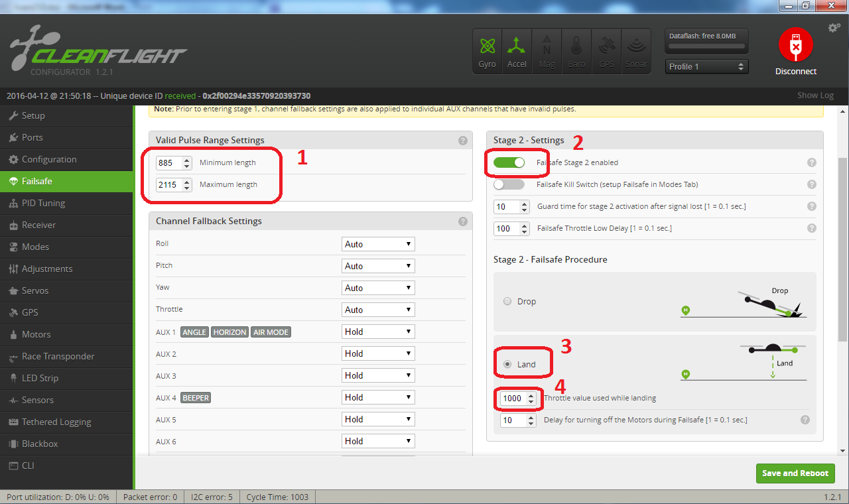Disable the Failsafe Stage 2 toggle

click(x=509, y=162)
